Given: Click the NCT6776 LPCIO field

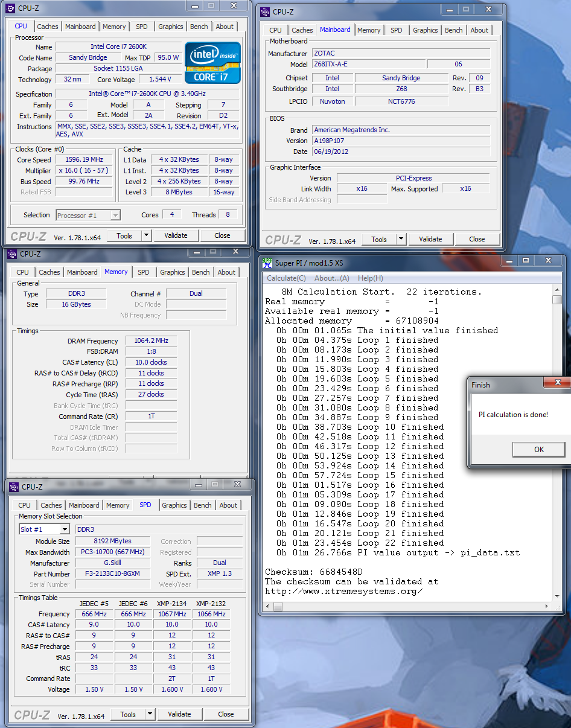Looking at the screenshot, I should point(401,101).
